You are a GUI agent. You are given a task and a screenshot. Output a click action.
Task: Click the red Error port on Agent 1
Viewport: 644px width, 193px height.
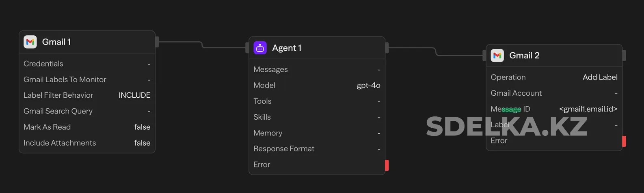387,165
